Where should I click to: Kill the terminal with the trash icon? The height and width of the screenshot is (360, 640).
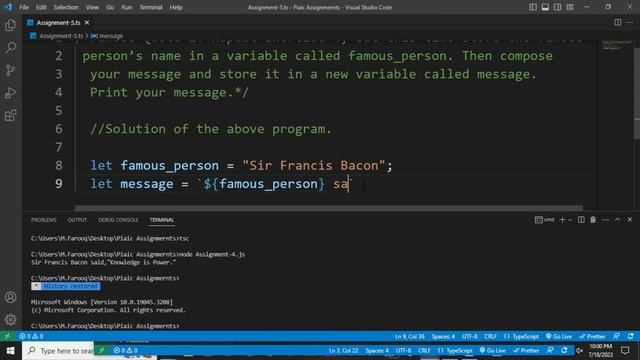tap(593, 220)
